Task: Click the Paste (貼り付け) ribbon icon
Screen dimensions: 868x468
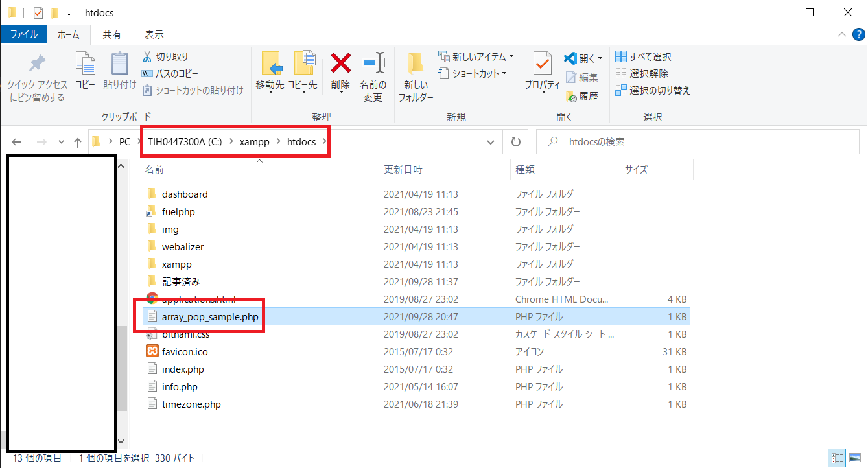Action: coord(120,64)
